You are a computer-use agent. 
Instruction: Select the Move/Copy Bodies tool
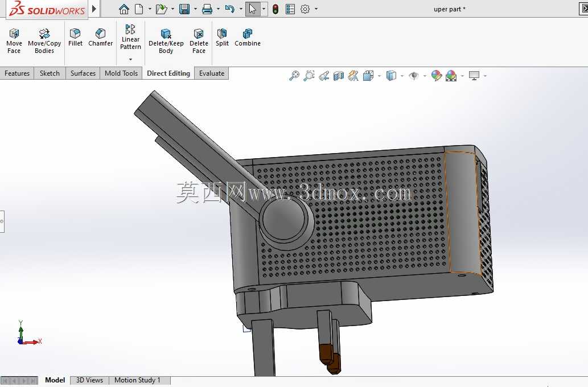[44, 41]
